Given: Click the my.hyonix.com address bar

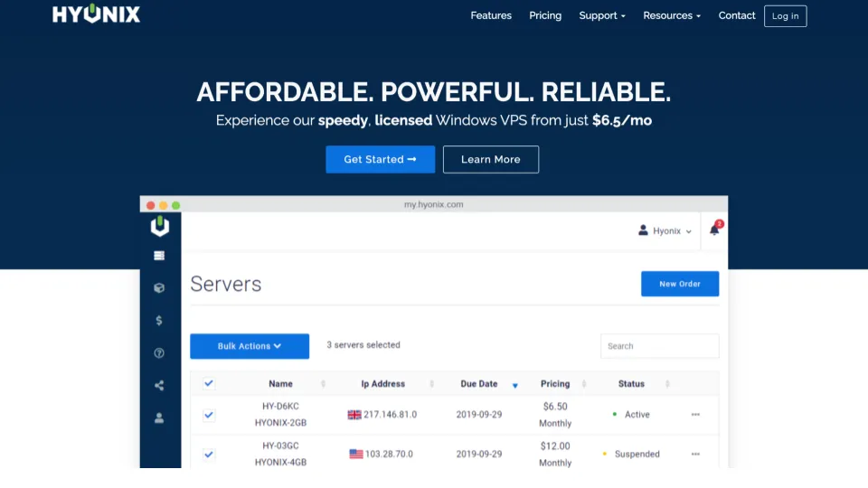Looking at the screenshot, I should click(433, 205).
